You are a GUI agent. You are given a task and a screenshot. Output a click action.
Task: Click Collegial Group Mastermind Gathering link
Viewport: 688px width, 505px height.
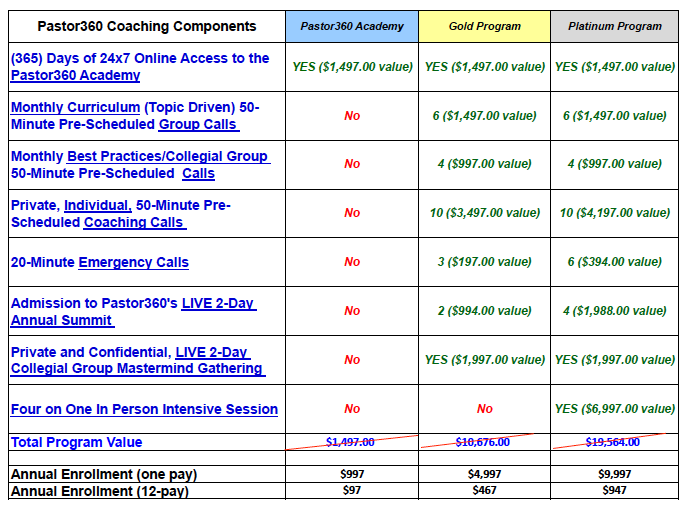(137, 368)
